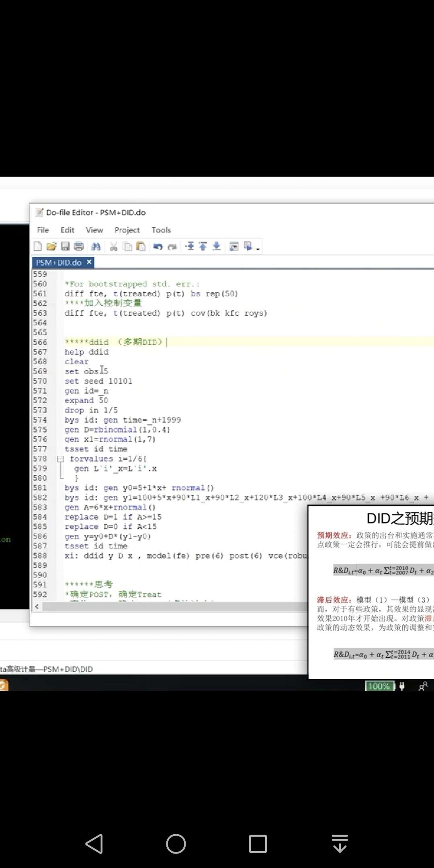
Task: Toggle bookmark with the bookmark icon
Action: click(x=190, y=246)
